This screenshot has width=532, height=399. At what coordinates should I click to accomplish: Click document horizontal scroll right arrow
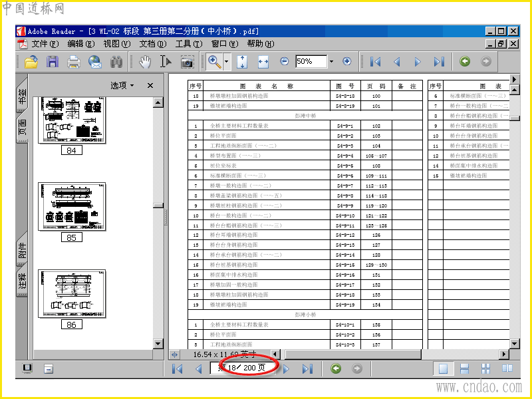[504, 354]
